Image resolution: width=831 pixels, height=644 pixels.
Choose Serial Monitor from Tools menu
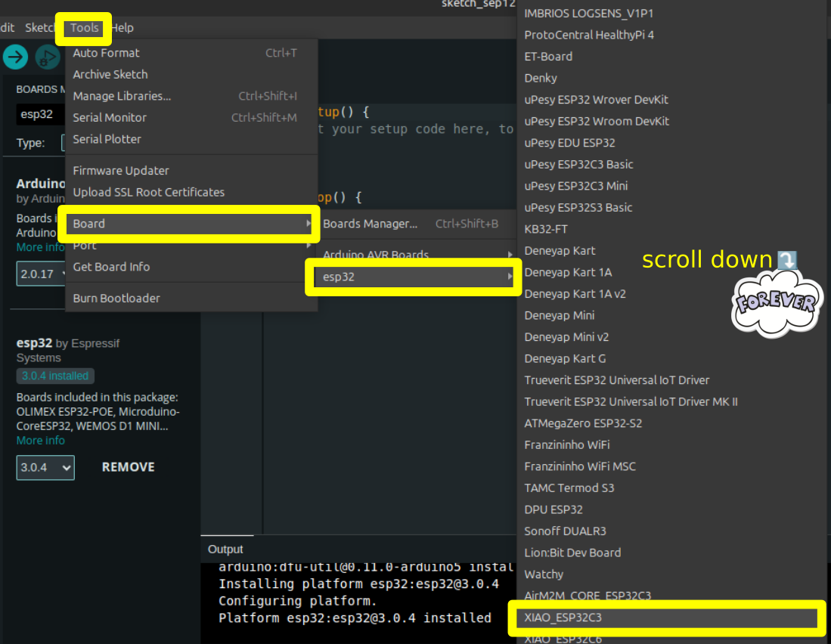(110, 117)
